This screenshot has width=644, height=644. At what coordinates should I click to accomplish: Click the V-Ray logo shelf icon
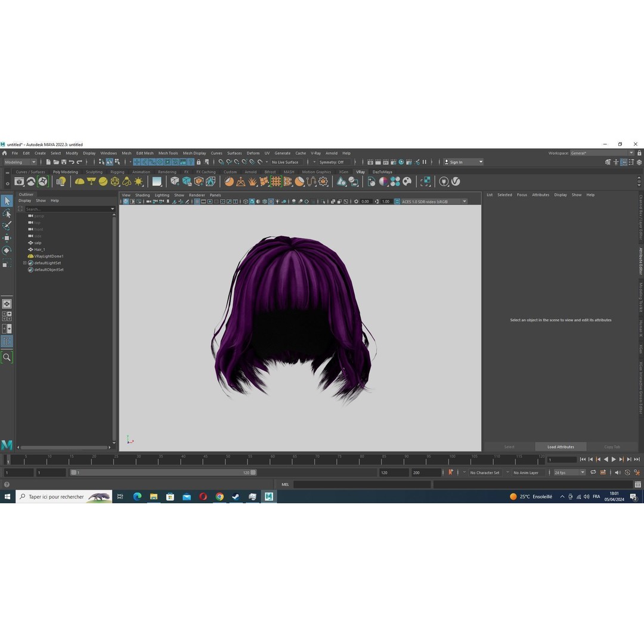tap(456, 181)
